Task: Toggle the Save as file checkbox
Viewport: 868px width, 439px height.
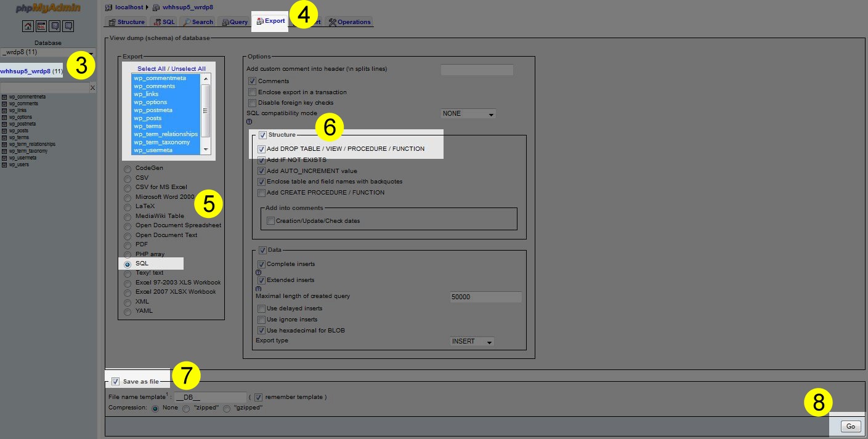Action: pos(115,382)
